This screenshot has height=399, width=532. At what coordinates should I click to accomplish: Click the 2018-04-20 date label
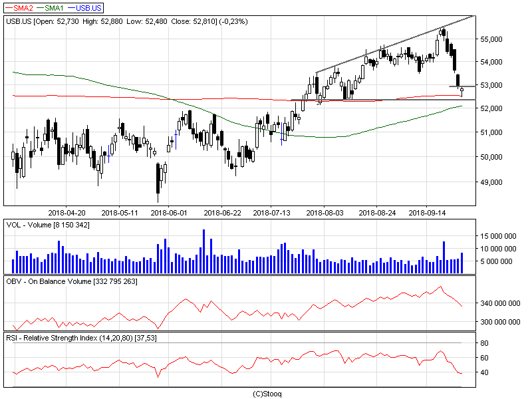tap(67, 213)
